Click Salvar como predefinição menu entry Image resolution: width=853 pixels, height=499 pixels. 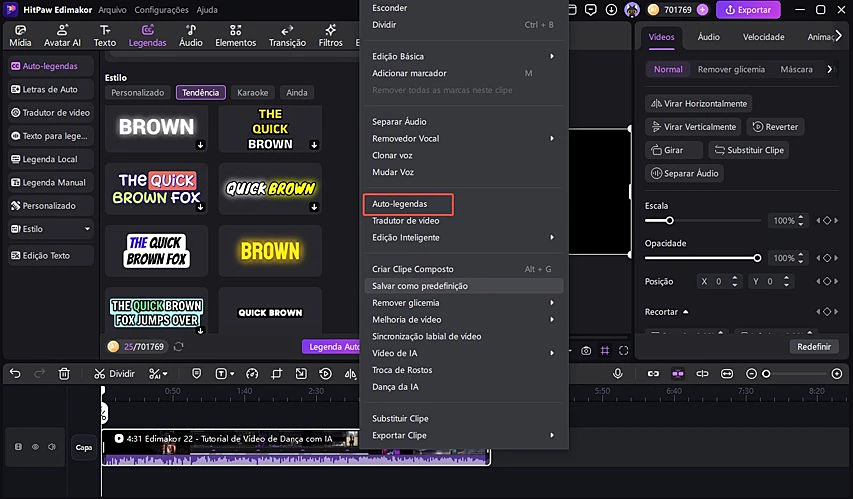pos(464,286)
